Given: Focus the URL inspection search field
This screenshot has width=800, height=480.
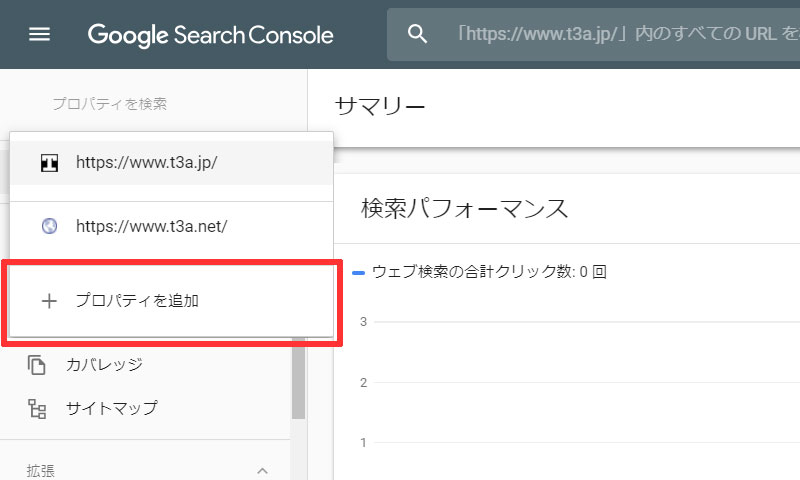Looking at the screenshot, I should (593, 34).
